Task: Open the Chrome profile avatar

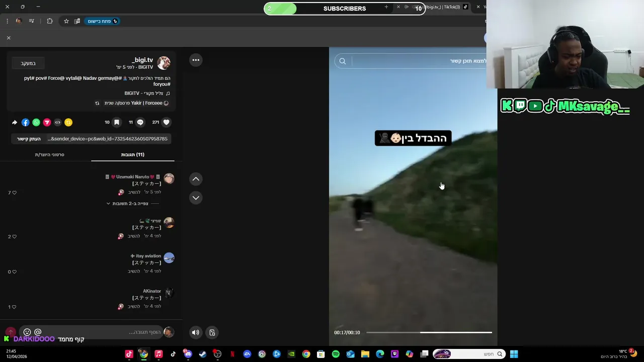Action: coord(19,21)
